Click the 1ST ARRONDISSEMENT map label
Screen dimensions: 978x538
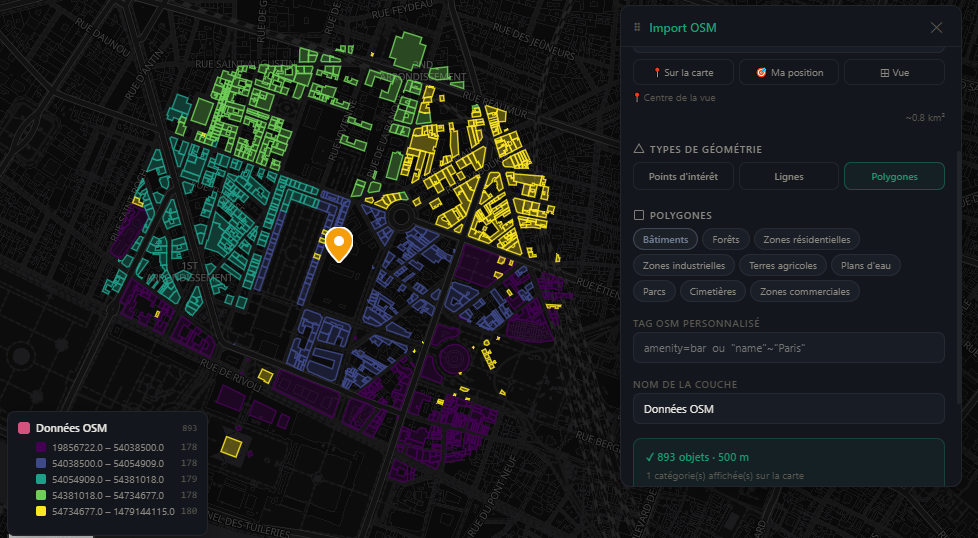[190, 272]
